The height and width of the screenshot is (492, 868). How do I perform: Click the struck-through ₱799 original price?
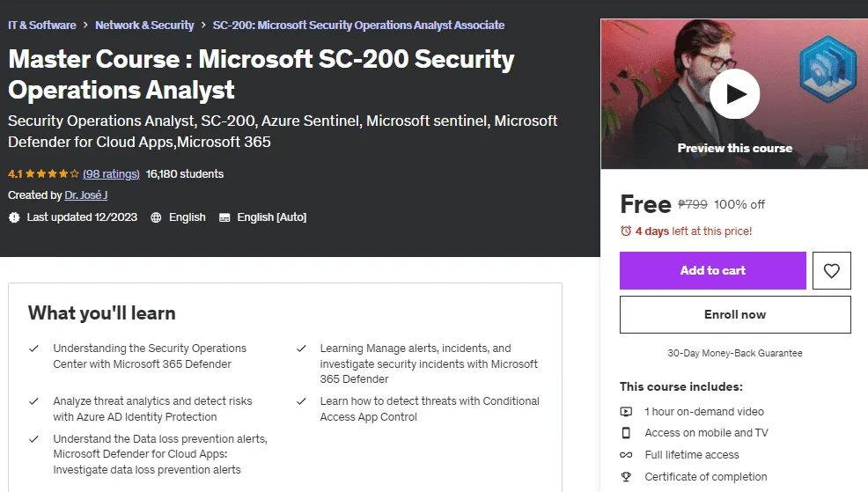693,204
